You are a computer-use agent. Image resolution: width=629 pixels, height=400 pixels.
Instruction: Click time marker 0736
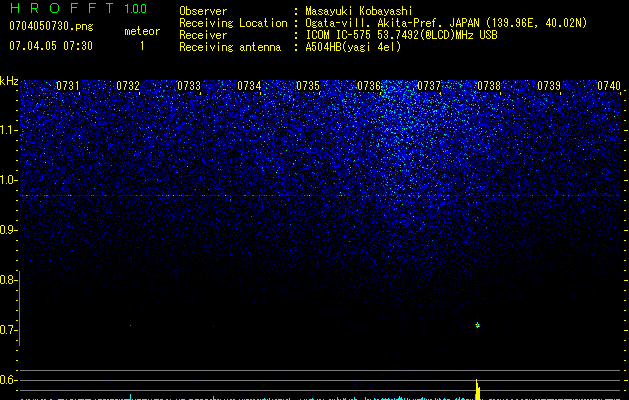(369, 86)
